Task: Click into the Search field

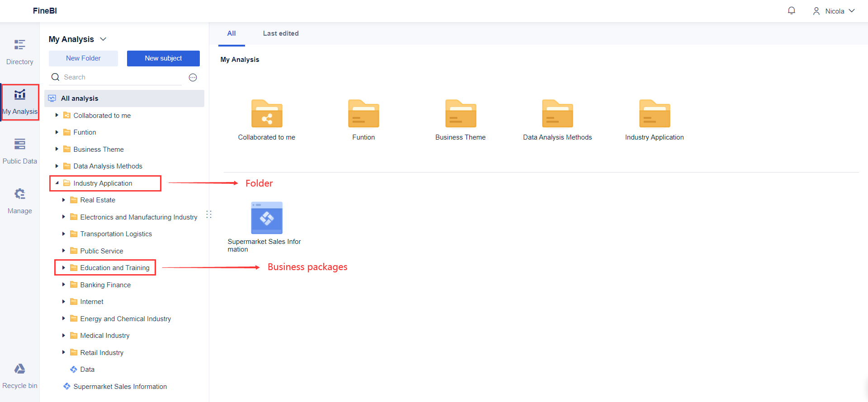Action: (120, 77)
